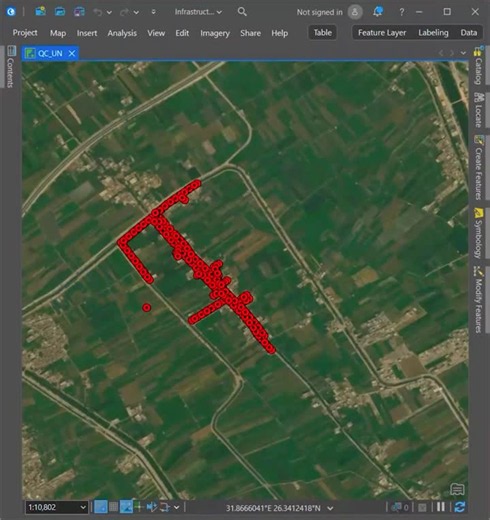
Task: Open the Analysis ribbon tab
Action: (x=122, y=33)
